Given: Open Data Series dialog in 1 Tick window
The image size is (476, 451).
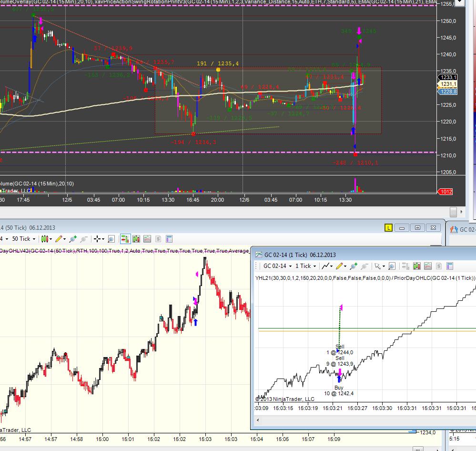Looking at the screenshot, I should tap(417, 266).
